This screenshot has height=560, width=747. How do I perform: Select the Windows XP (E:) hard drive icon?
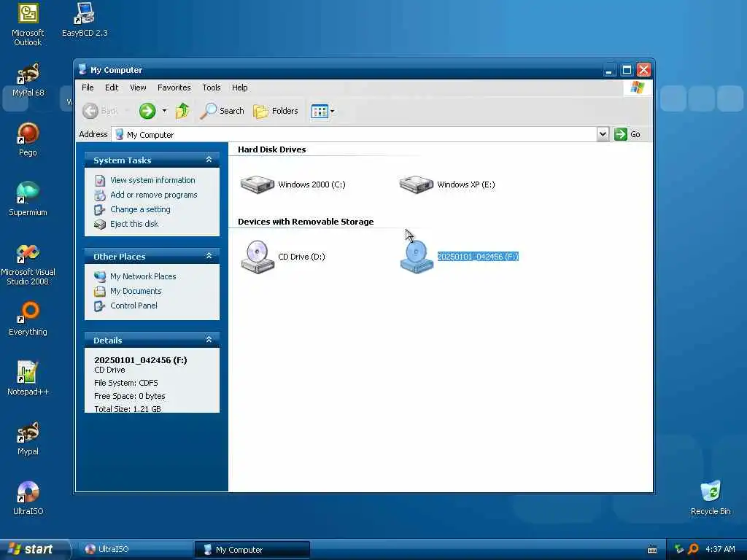(x=417, y=184)
